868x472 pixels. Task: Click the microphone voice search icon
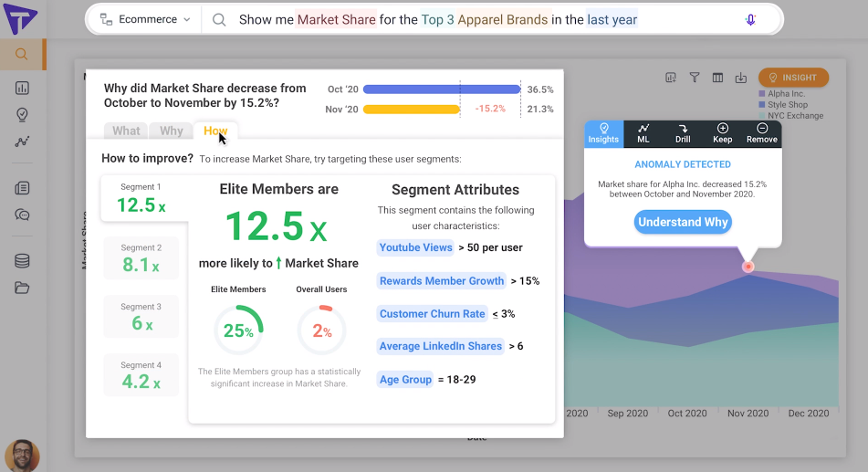coord(750,20)
